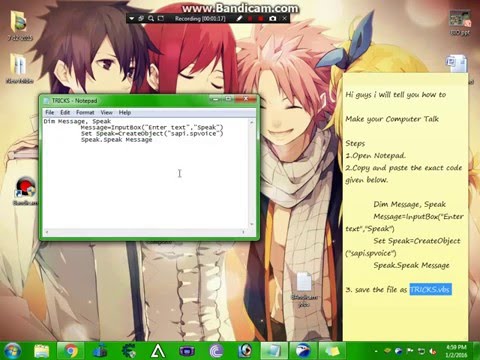Show hidden system tray icons arrow
This screenshot has height=360, width=480.
(376, 351)
